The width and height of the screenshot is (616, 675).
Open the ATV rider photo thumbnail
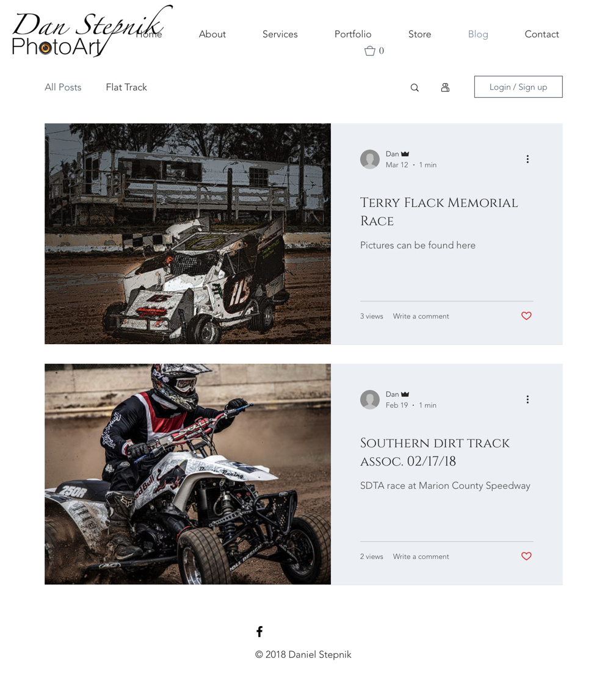188,474
